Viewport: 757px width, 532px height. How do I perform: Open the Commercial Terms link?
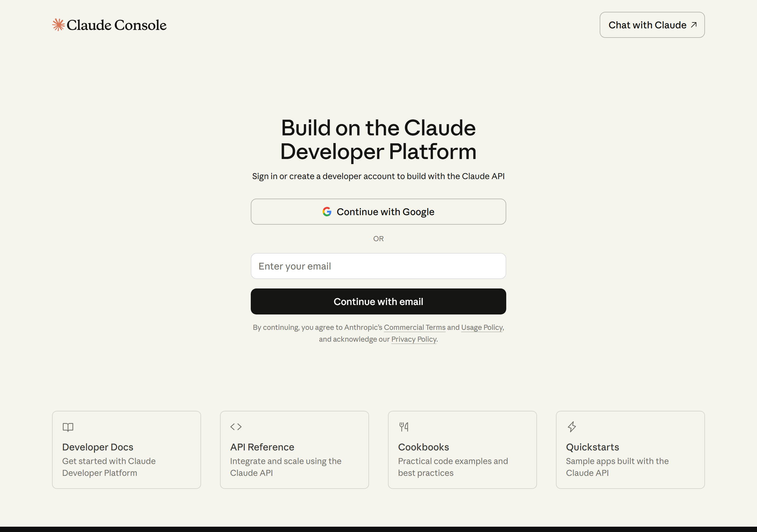coord(414,327)
